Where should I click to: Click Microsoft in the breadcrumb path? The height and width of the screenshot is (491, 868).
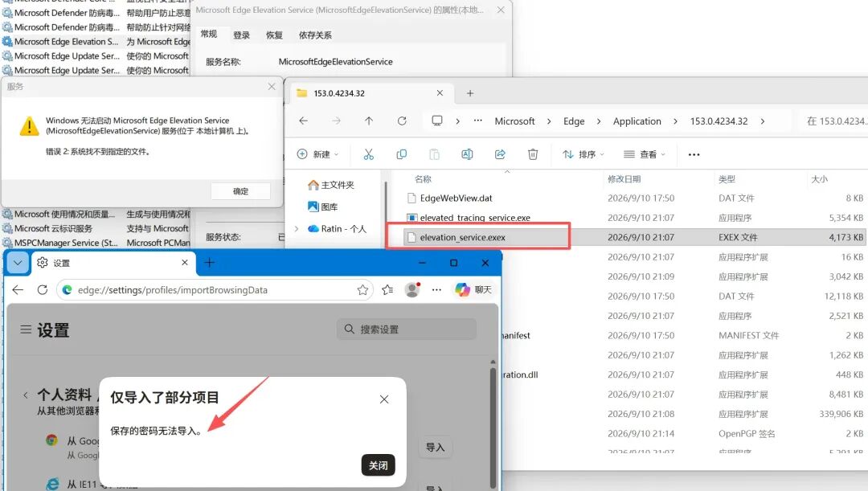tap(514, 121)
